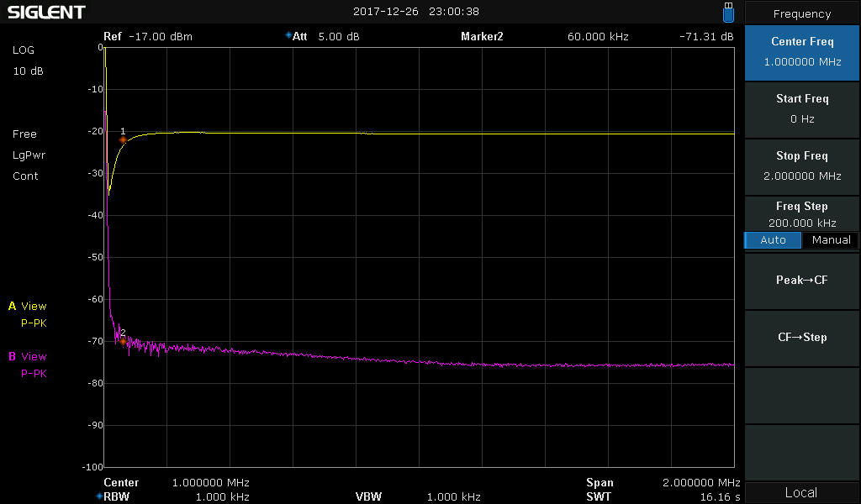This screenshot has width=861, height=504.
Task: Select marker 2 on the magenta trace
Action: (123, 340)
